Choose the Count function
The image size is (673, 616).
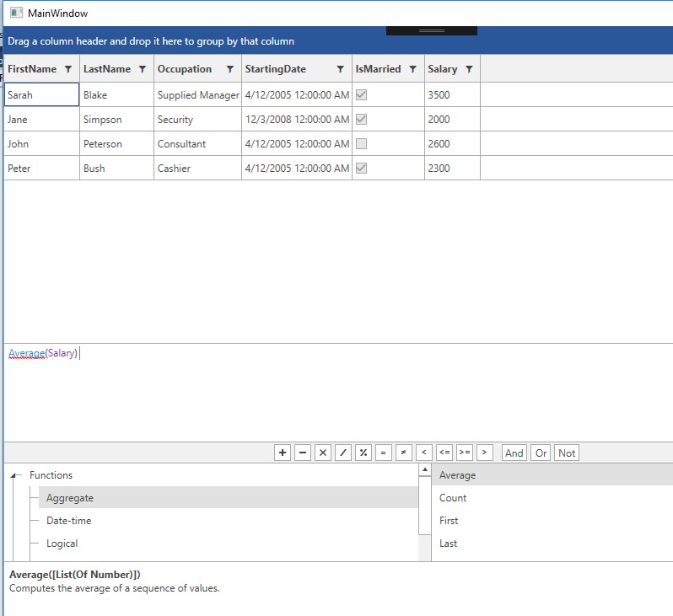[552, 498]
